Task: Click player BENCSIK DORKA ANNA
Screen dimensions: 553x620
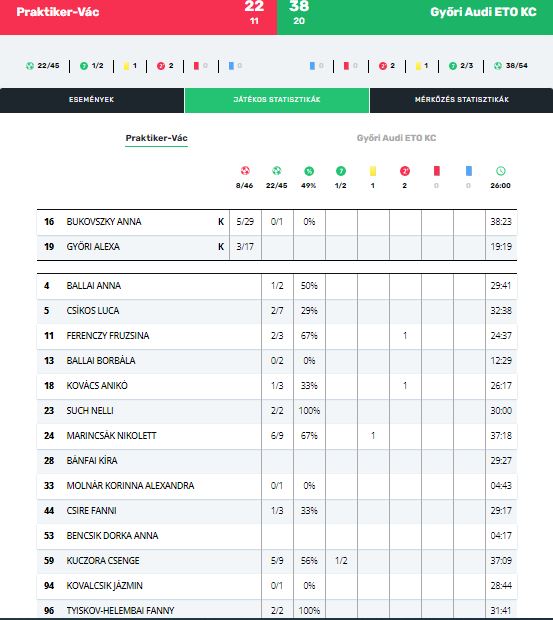Action: coord(112,536)
